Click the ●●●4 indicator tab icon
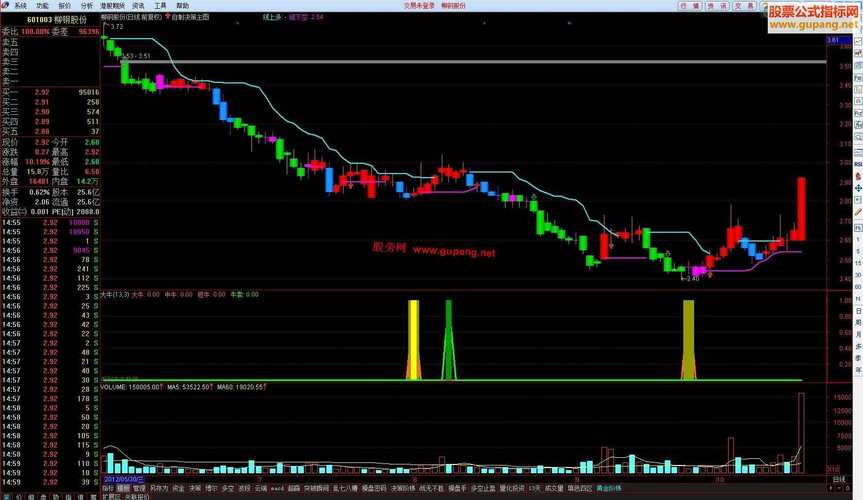 coord(277,488)
